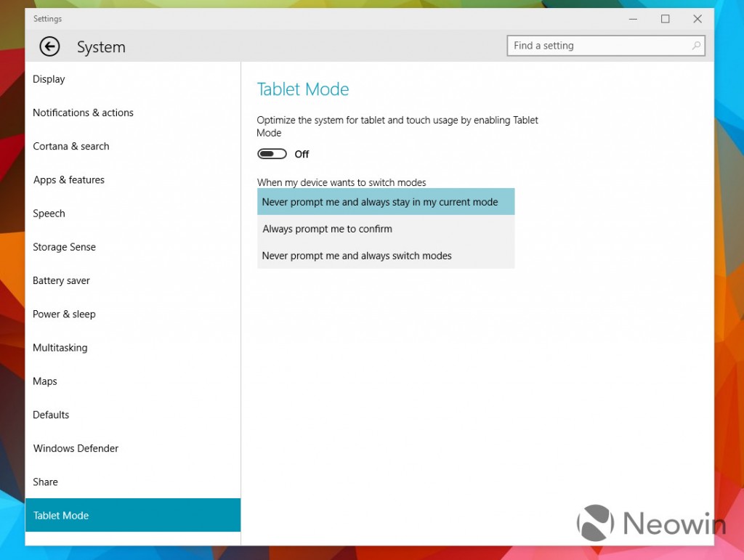Open Maps settings from the sidebar
The height and width of the screenshot is (560, 744).
(x=45, y=381)
